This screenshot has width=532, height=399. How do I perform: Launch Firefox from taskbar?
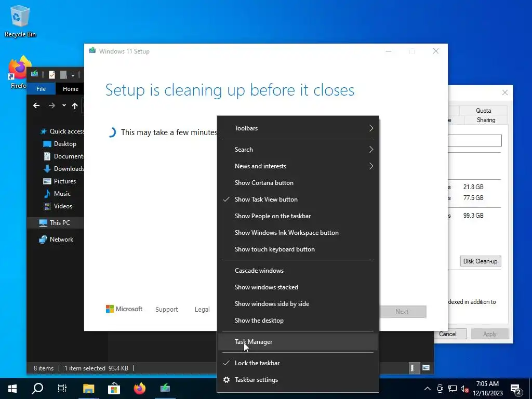coord(139,389)
